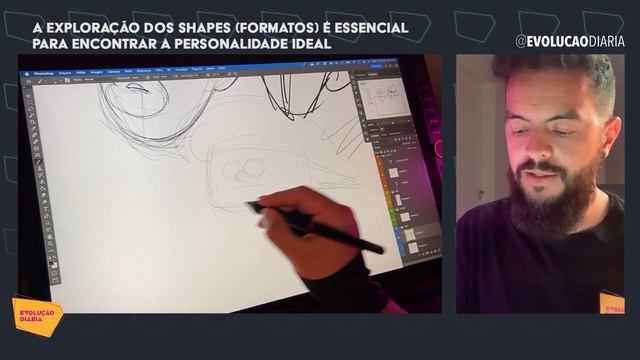The height and width of the screenshot is (360, 640).
Task: Adjust the Navigator zoom slider
Action: pyautogui.click(x=393, y=122)
